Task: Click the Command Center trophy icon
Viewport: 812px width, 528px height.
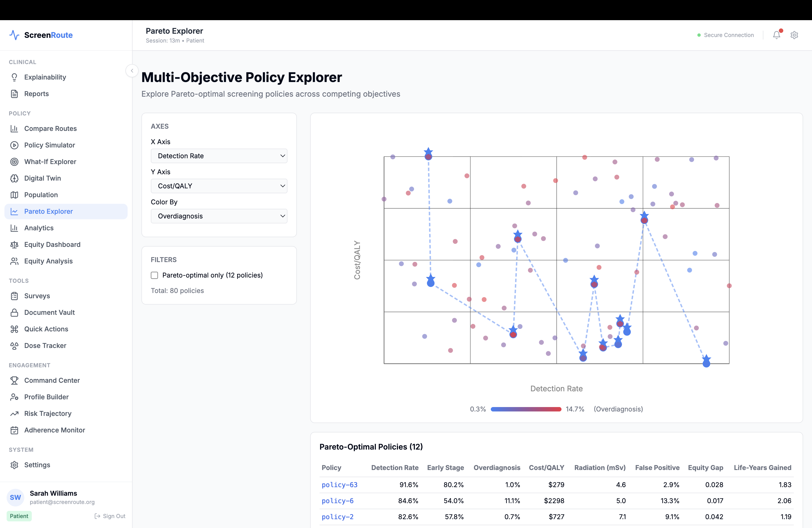Action: [14, 380]
